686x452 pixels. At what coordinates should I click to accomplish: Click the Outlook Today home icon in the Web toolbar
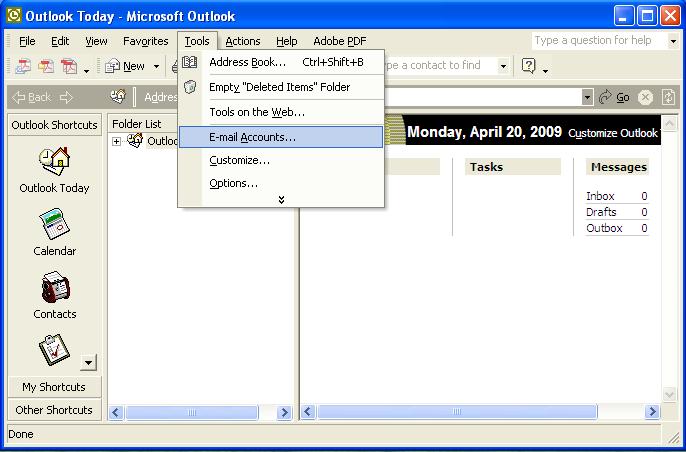click(118, 96)
